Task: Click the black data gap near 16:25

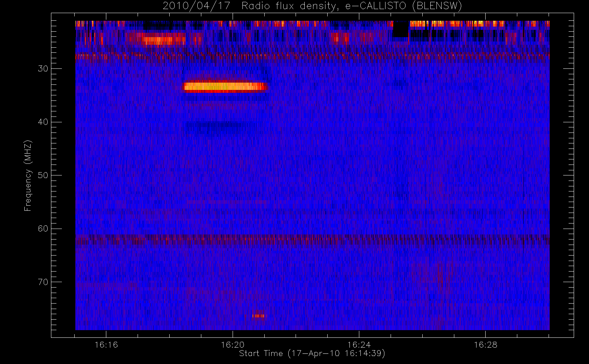Action: coord(401,29)
